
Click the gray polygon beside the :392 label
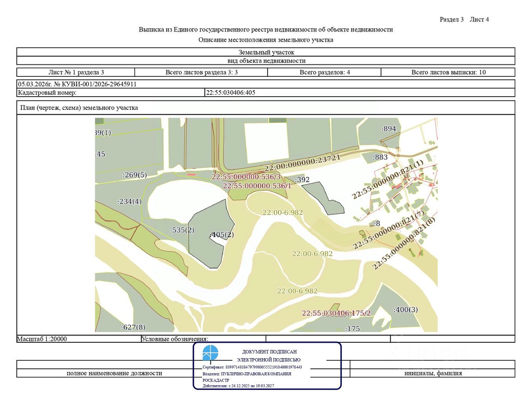325,198
